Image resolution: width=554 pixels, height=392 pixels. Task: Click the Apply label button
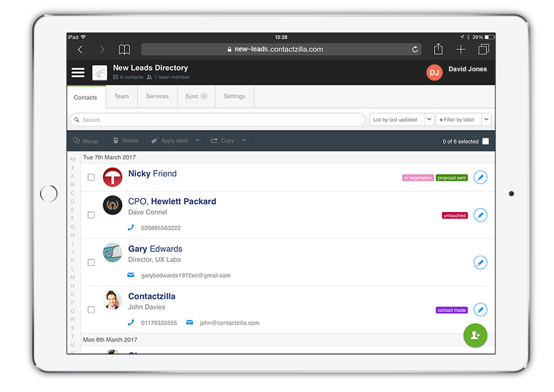click(170, 141)
